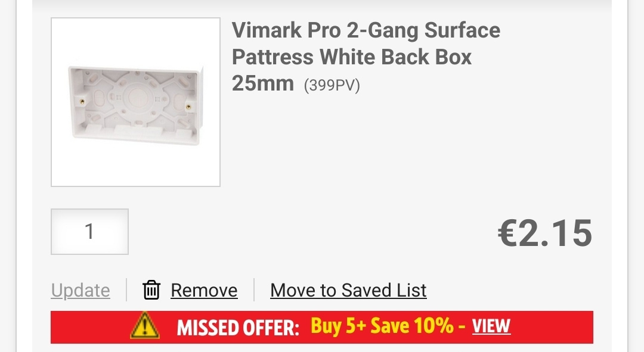Click the word 'Surface' in title
The height and width of the screenshot is (352, 644).
click(x=463, y=30)
